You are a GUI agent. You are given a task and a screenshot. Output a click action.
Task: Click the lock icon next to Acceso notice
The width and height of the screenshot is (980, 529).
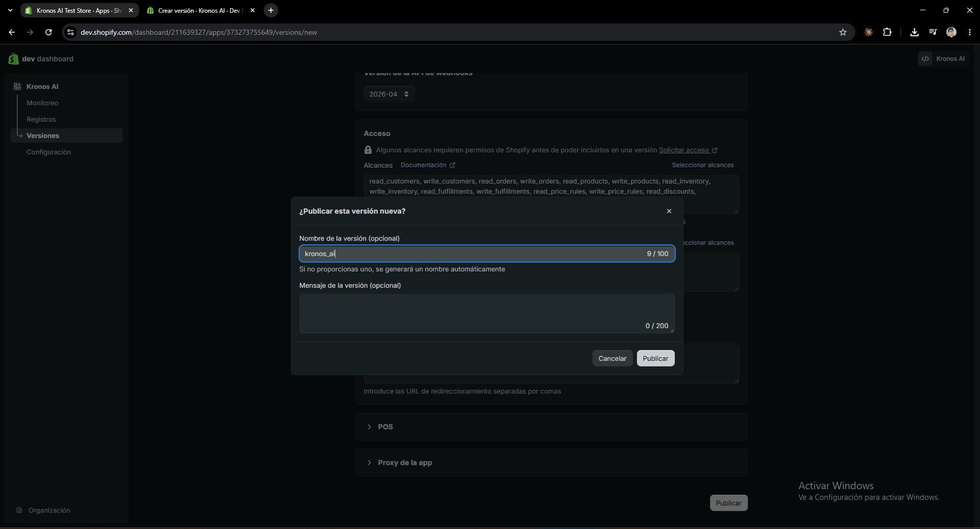368,150
